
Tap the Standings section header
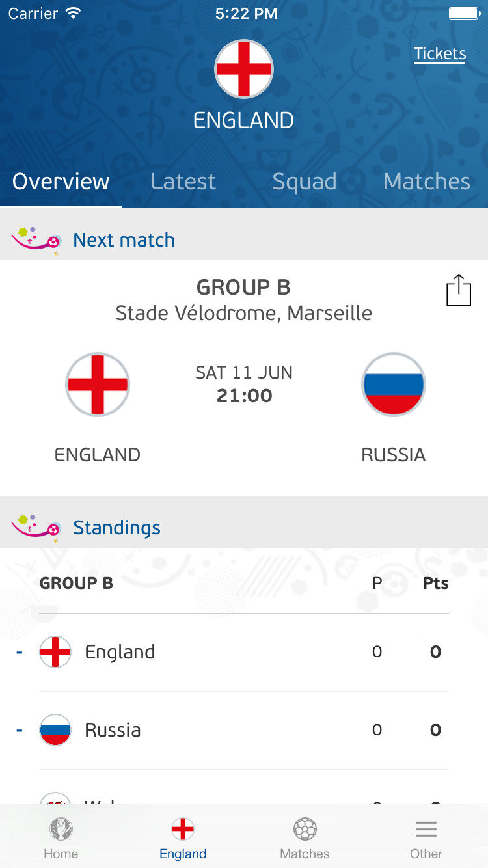(116, 528)
